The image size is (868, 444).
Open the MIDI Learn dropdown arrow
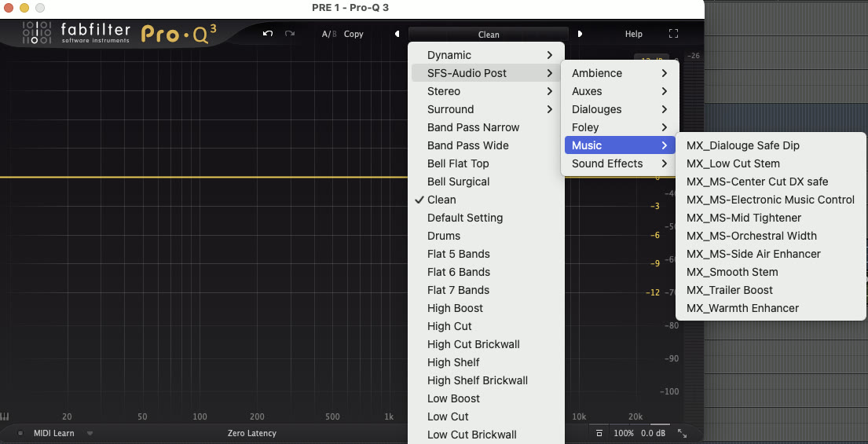[90, 433]
